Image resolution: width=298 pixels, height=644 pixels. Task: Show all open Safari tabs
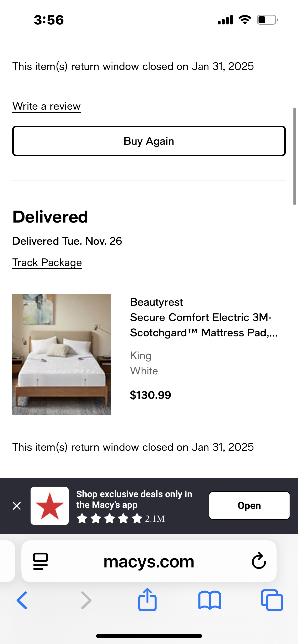coord(272,600)
